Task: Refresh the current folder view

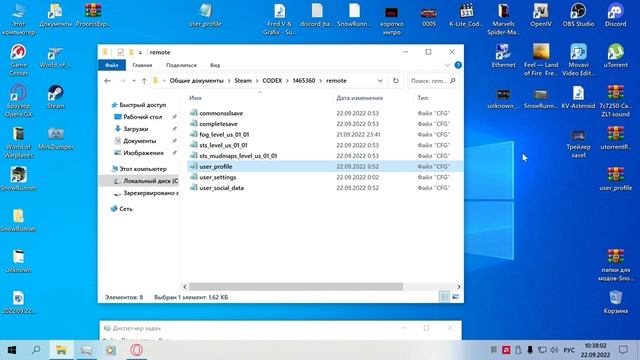Action: (x=396, y=81)
